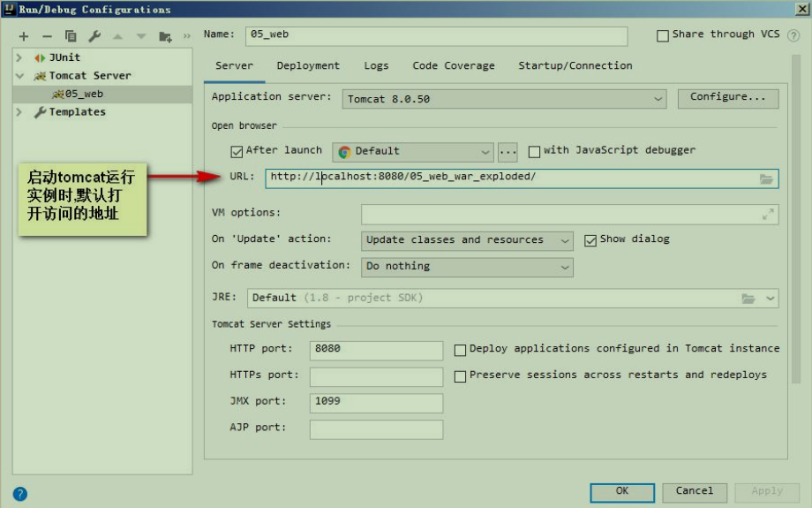Screen dimensions: 812x508
Task: Browse the URL folder icon
Action: [766, 178]
